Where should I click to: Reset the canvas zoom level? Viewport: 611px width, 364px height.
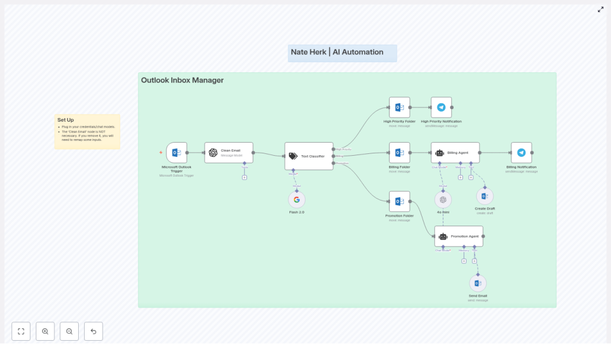pos(93,331)
